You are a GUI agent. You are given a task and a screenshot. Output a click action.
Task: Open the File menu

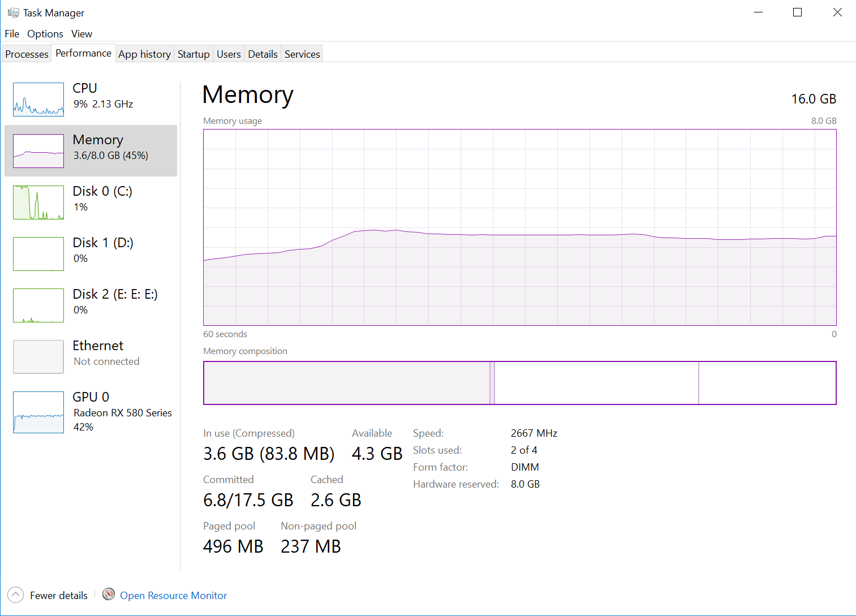(12, 34)
